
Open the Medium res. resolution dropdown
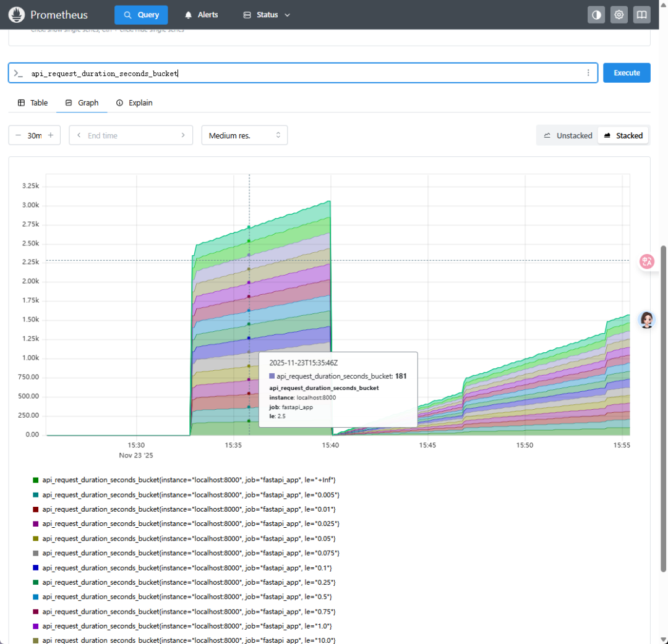point(244,135)
